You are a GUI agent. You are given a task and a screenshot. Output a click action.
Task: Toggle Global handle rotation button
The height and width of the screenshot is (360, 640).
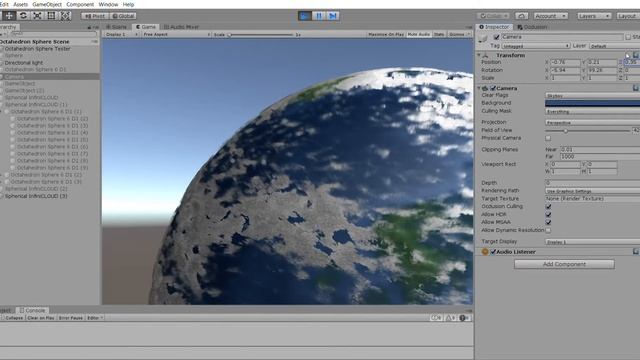123,16
